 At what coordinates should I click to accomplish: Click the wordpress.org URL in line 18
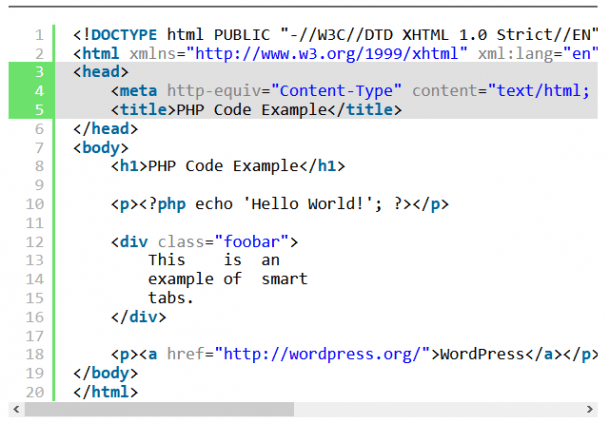pyautogui.click(x=322, y=355)
